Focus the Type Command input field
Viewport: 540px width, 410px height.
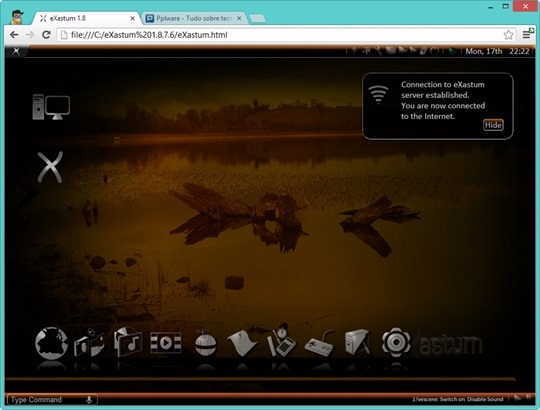point(52,400)
